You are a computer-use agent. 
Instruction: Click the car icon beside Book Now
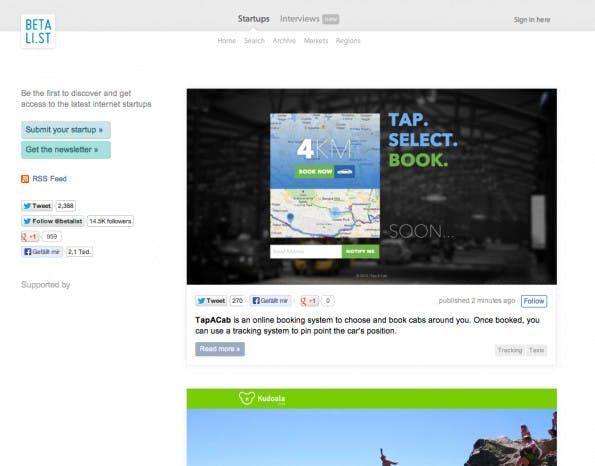(x=345, y=172)
